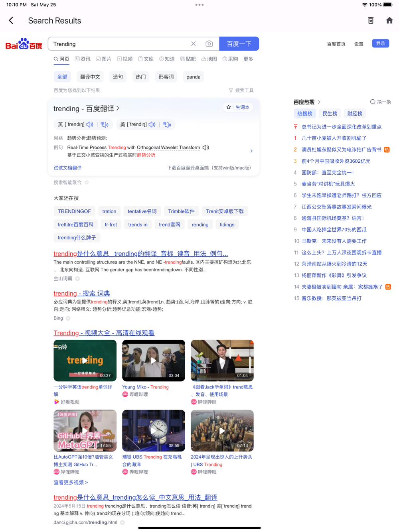Click 试试文档翻译 link
399x532 pixels.
(68, 168)
